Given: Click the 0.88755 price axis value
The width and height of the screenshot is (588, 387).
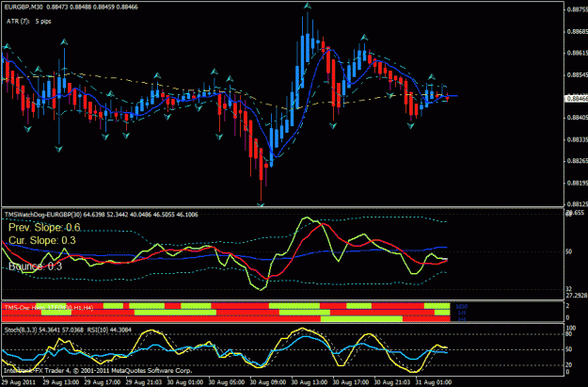Looking at the screenshot, I should (x=577, y=9).
